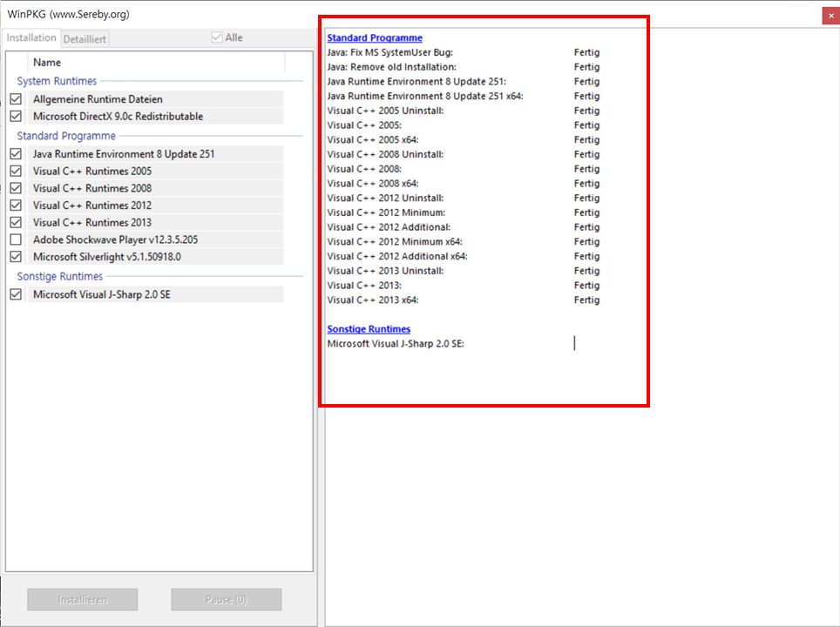The image size is (840, 627).
Task: Collapse the Sonstige Runtimes group in list
Action: point(59,276)
